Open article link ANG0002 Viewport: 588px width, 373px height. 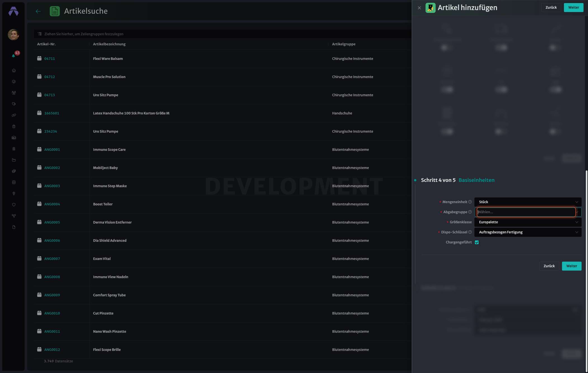tap(52, 168)
